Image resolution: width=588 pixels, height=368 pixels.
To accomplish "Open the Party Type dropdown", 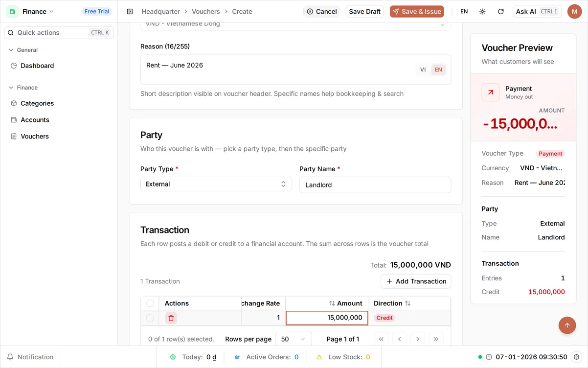I will pos(216,184).
